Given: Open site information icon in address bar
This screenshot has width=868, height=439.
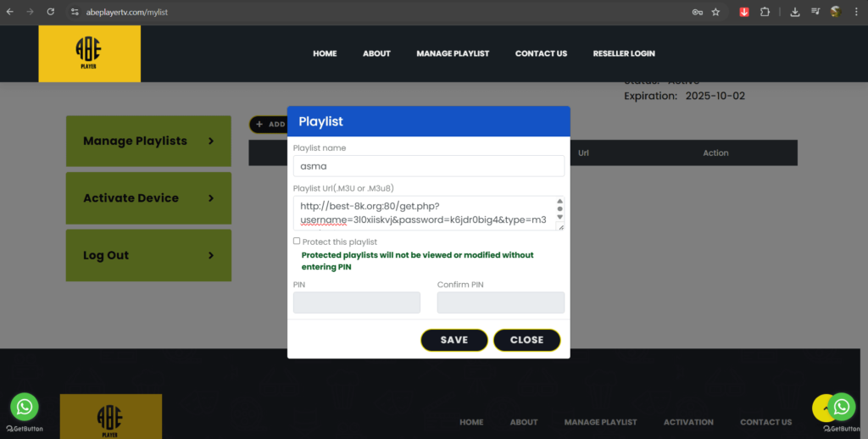Looking at the screenshot, I should coord(75,12).
